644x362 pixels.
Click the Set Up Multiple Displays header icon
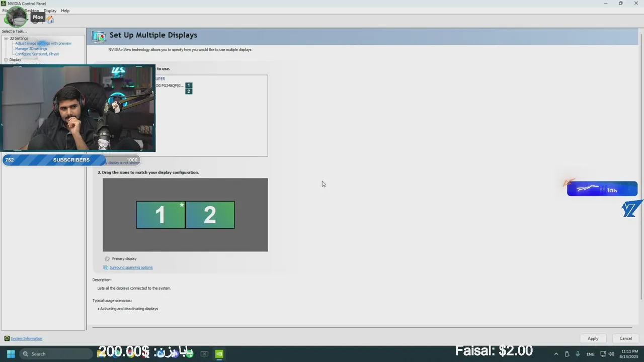click(99, 36)
